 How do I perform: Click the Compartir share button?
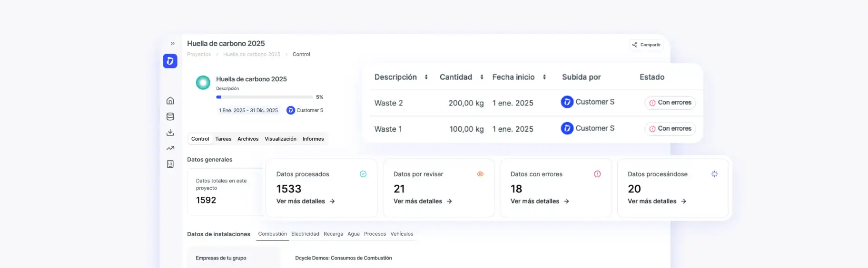[x=646, y=45]
